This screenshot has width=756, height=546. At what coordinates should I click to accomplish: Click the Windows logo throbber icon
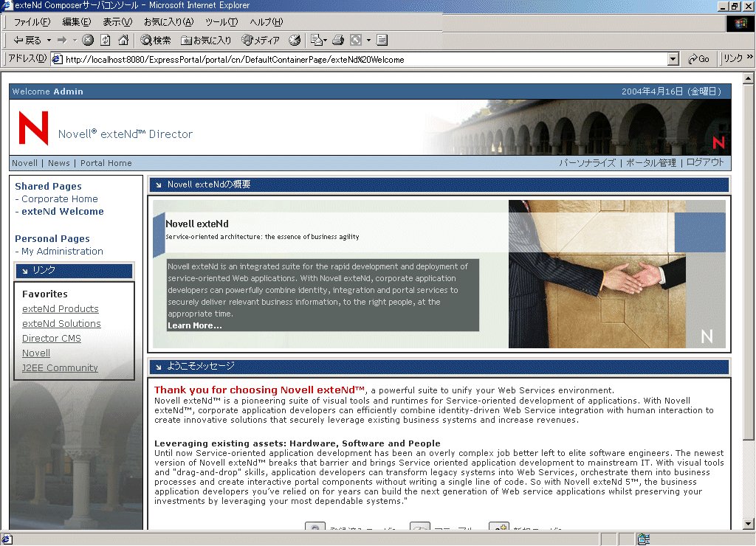740,24
